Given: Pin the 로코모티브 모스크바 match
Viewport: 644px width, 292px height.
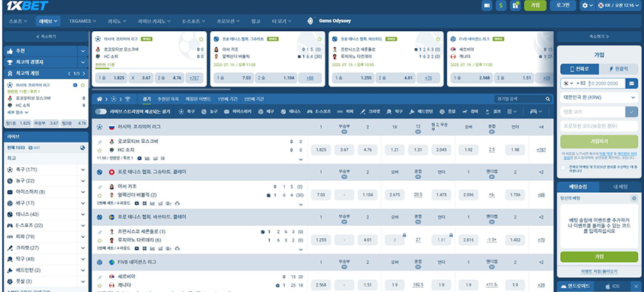Looking at the screenshot, I should click(x=99, y=142).
